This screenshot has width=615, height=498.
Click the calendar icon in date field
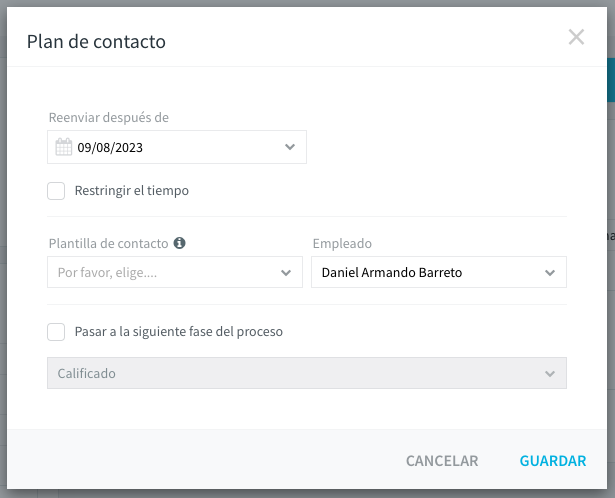point(64,147)
